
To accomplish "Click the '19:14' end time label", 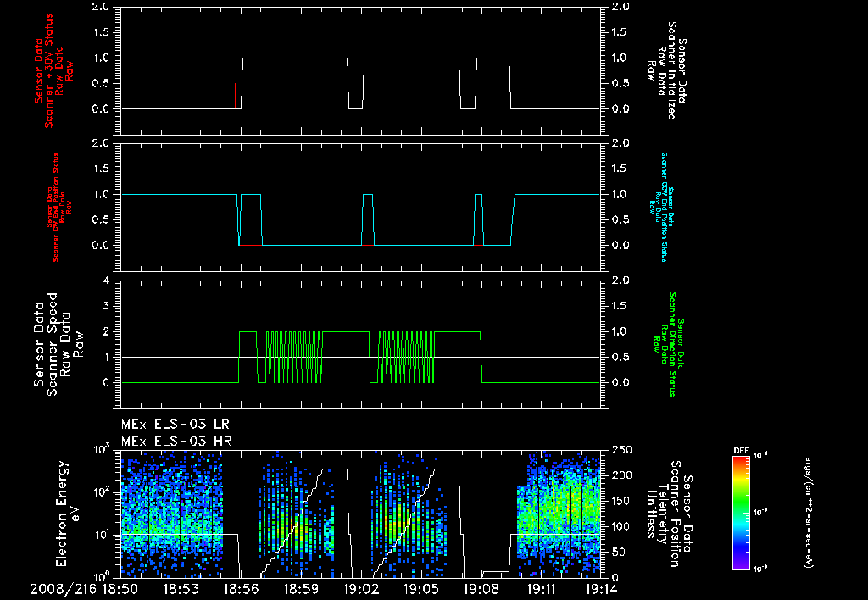I will (600, 589).
